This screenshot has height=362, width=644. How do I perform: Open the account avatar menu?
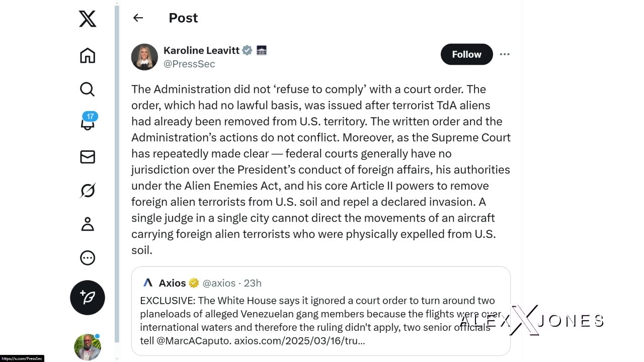[88, 347]
